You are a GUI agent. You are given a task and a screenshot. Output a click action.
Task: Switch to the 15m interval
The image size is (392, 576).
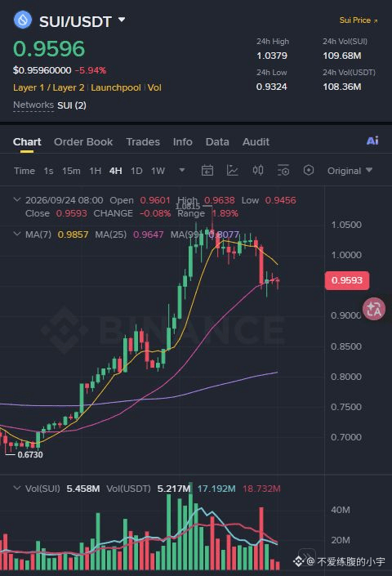71,171
